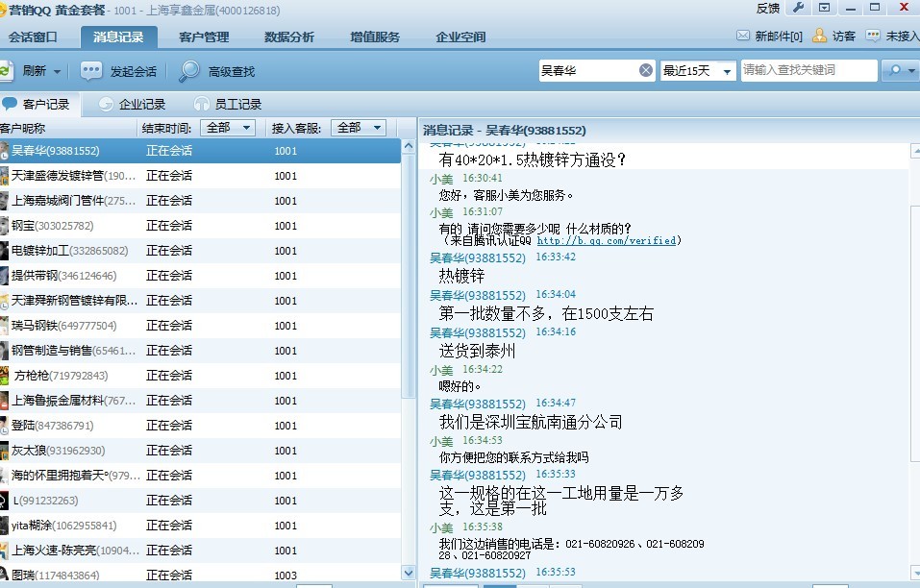920x588 pixels.
Task: Switch to the 消息记录 tab
Action: point(118,37)
